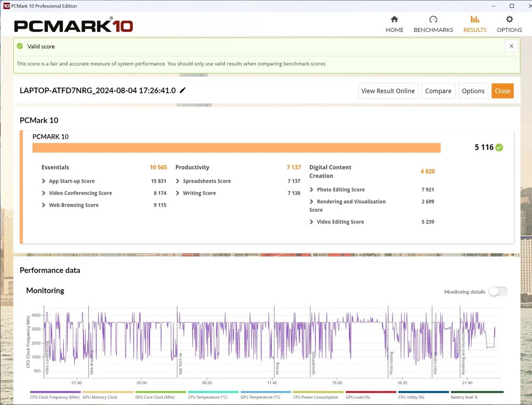Click the Essentials score 10 565
The height and width of the screenshot is (405, 532).
point(158,167)
